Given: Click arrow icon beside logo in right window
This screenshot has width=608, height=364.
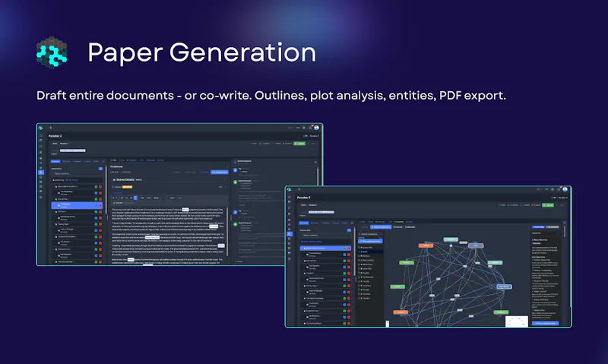Looking at the screenshot, I should pyautogui.click(x=299, y=189).
